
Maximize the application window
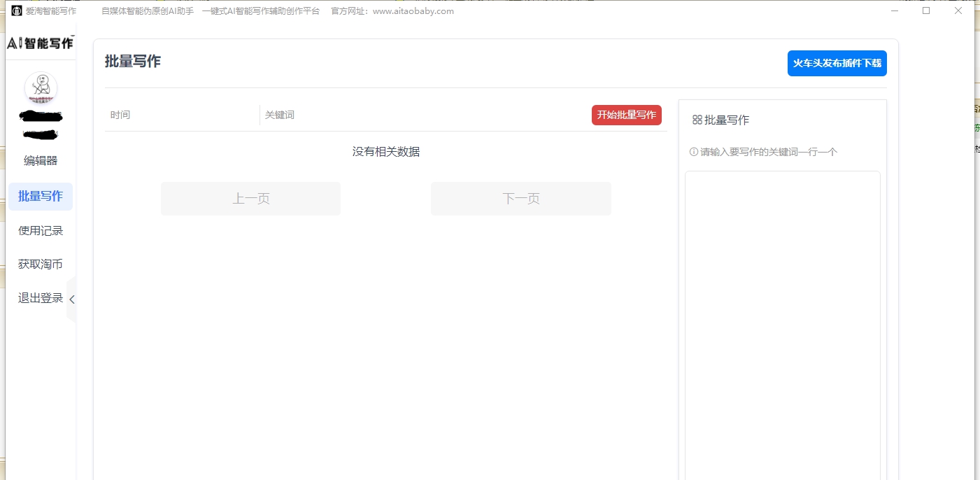point(926,10)
